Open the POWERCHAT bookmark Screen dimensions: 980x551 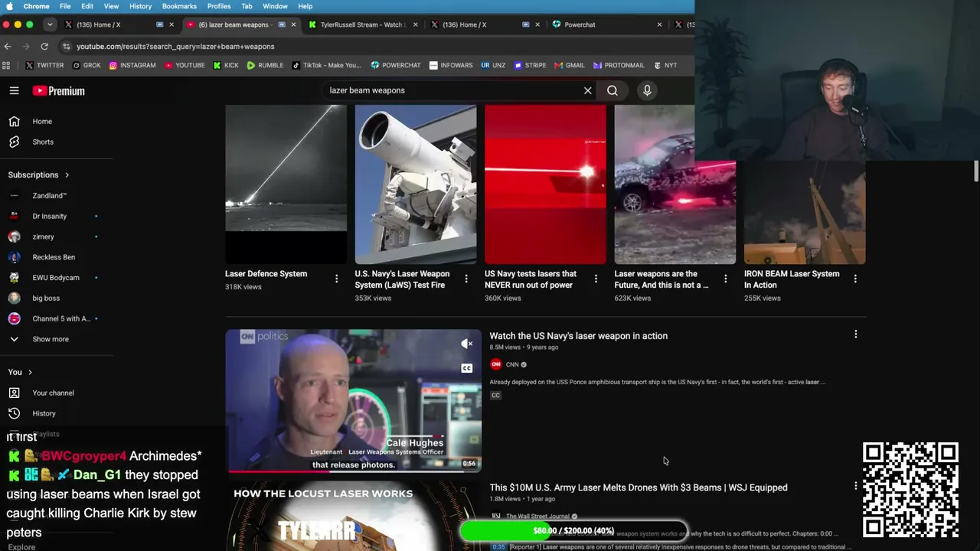[396, 65]
